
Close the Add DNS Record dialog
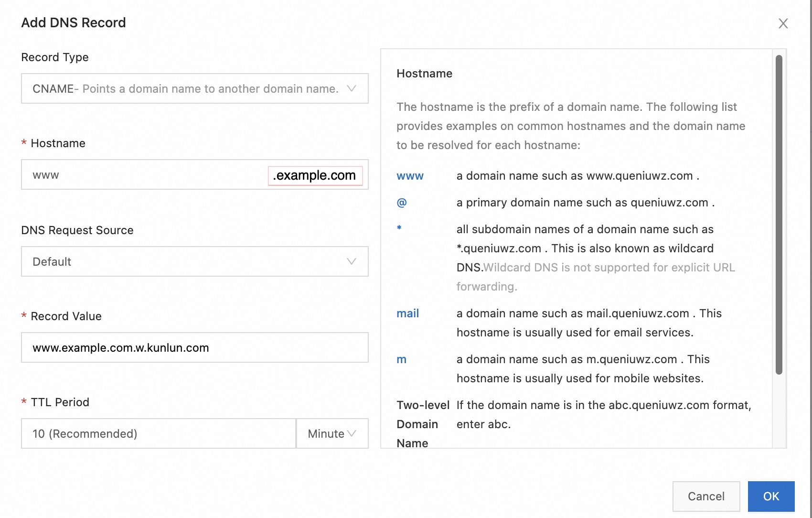pos(783,23)
